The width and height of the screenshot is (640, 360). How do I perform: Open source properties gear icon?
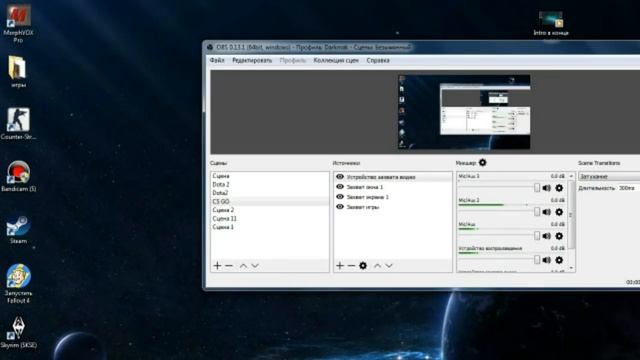point(363,266)
